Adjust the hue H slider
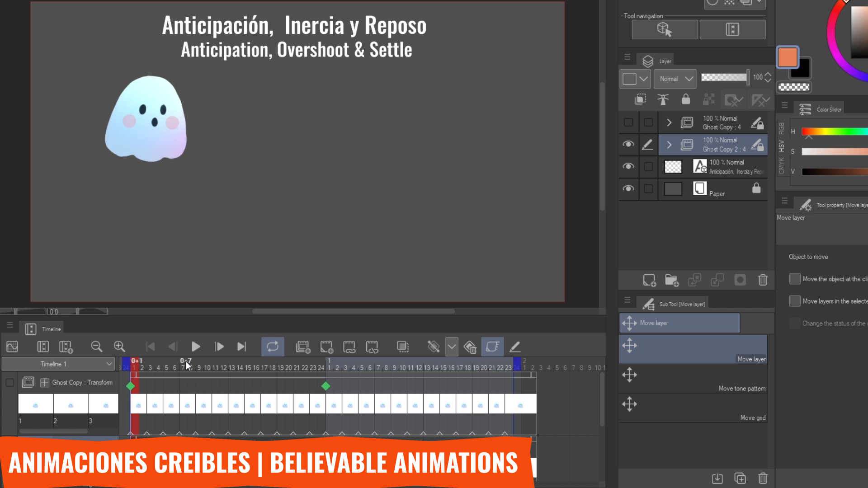Image resolution: width=868 pixels, height=488 pixels. pos(835,131)
